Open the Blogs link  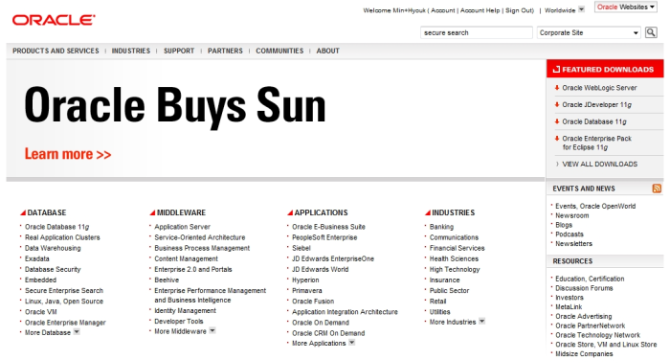(564, 225)
